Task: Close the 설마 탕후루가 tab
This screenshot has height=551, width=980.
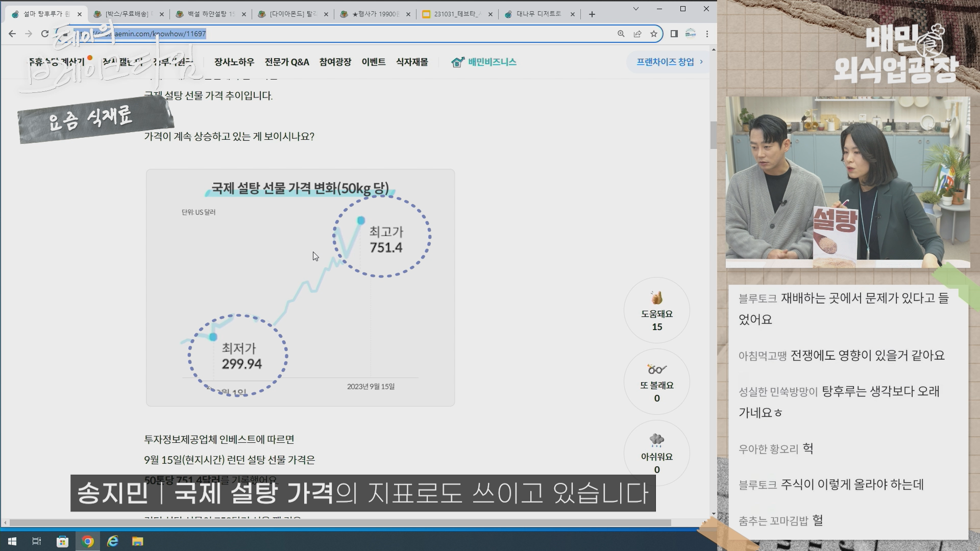Action: (80, 14)
